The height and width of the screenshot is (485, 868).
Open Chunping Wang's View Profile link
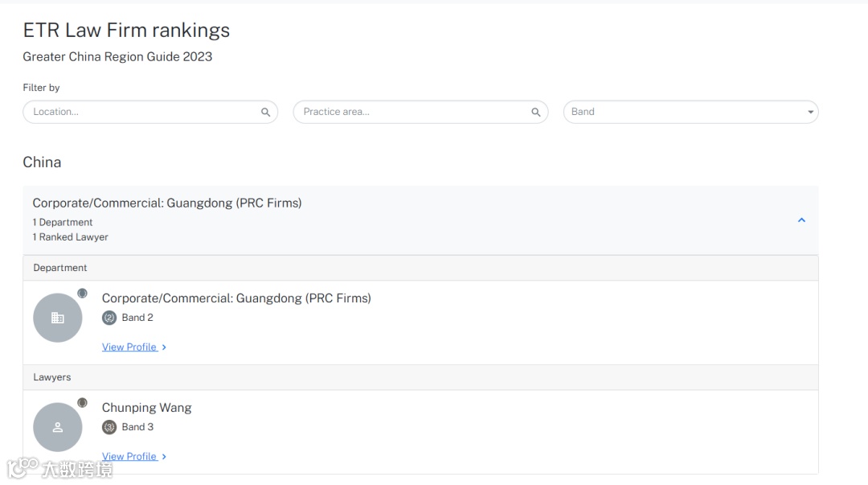coord(129,457)
